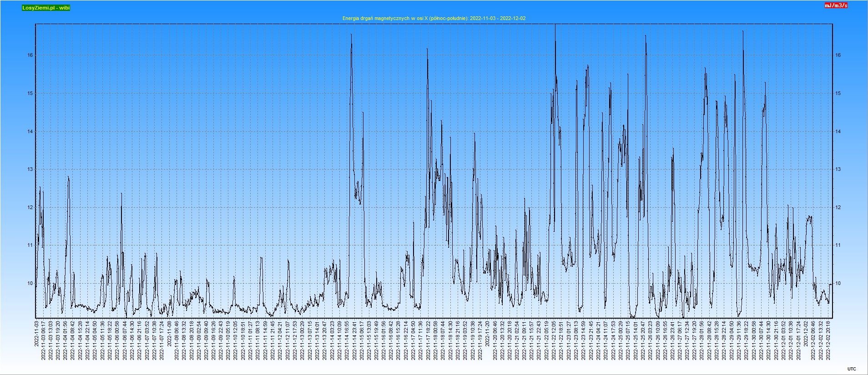Select value 13 on left Y-axis
The image size is (868, 375).
coord(30,170)
